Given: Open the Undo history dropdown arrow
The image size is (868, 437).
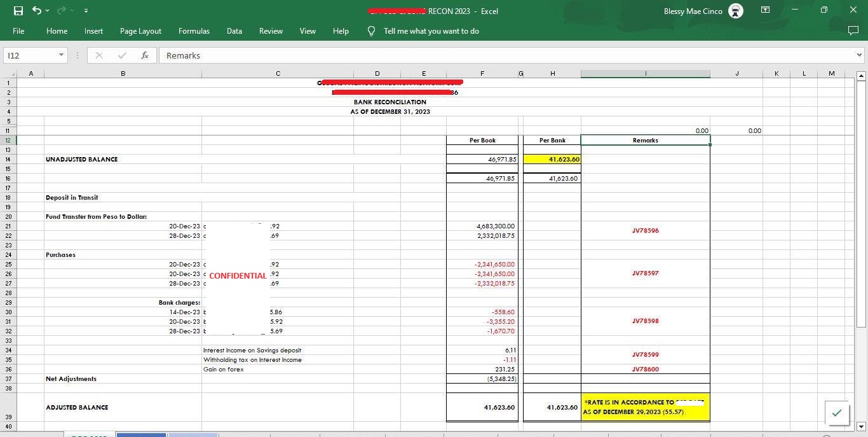Looking at the screenshot, I should (x=47, y=11).
